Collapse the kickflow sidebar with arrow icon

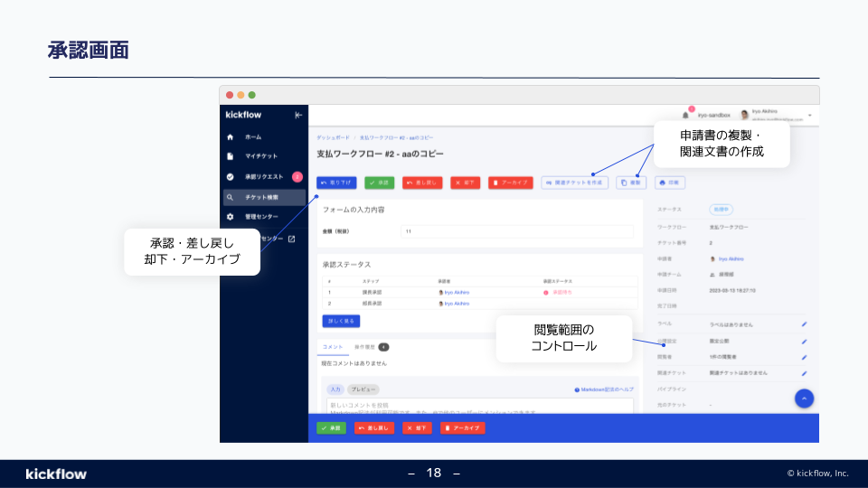coord(298,116)
